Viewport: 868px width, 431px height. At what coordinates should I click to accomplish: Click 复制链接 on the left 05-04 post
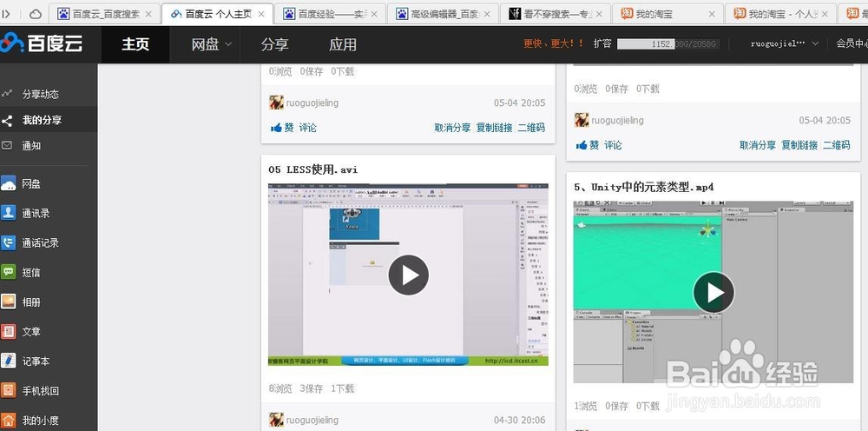click(495, 128)
